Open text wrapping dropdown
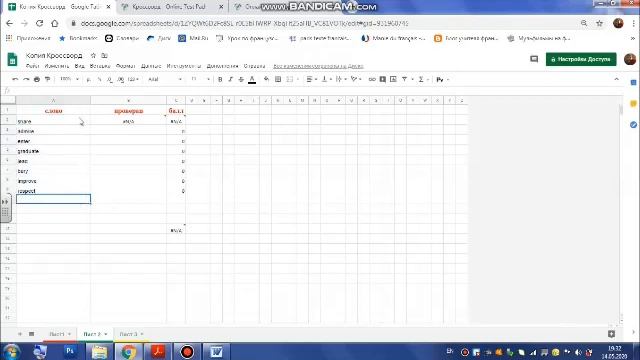 pyautogui.click(x=340, y=79)
